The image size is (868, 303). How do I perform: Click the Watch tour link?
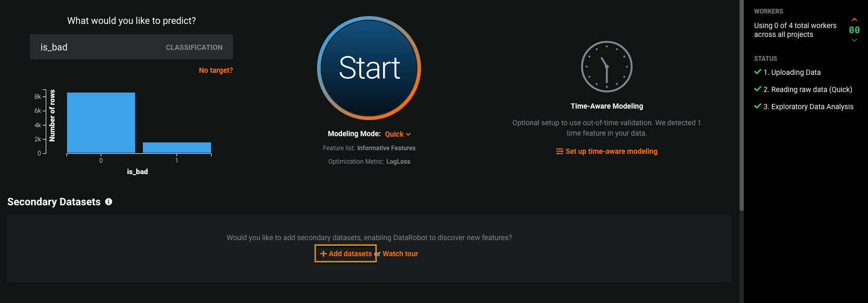pyautogui.click(x=400, y=254)
